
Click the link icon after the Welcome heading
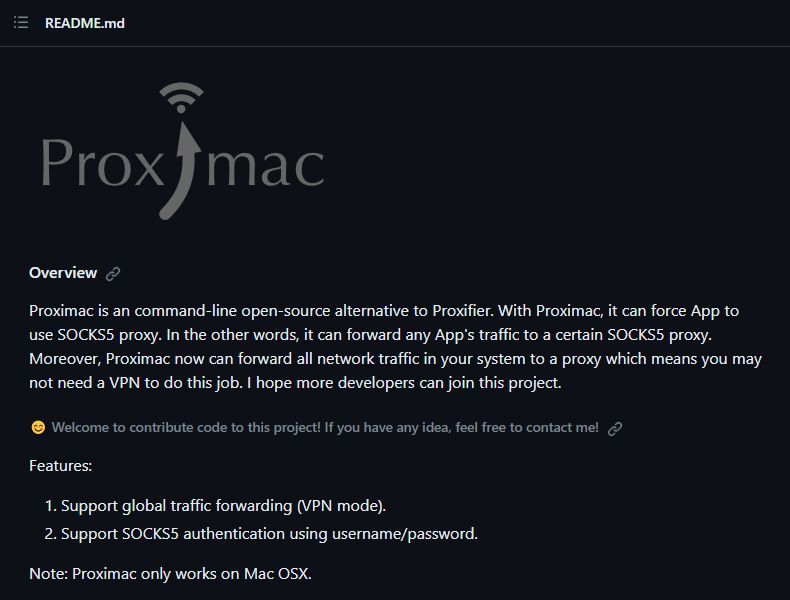click(615, 428)
